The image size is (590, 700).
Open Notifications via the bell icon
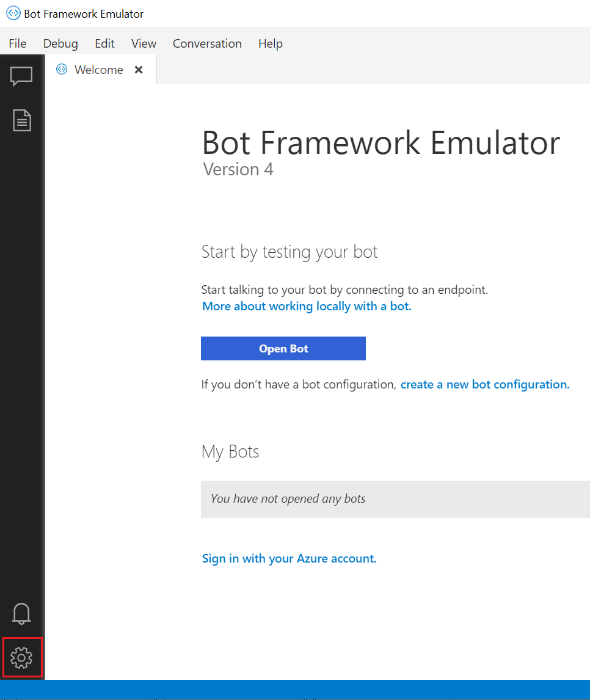[21, 613]
